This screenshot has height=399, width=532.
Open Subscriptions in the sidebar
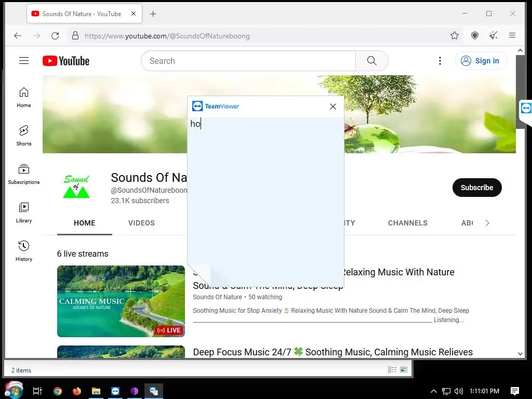[24, 175]
